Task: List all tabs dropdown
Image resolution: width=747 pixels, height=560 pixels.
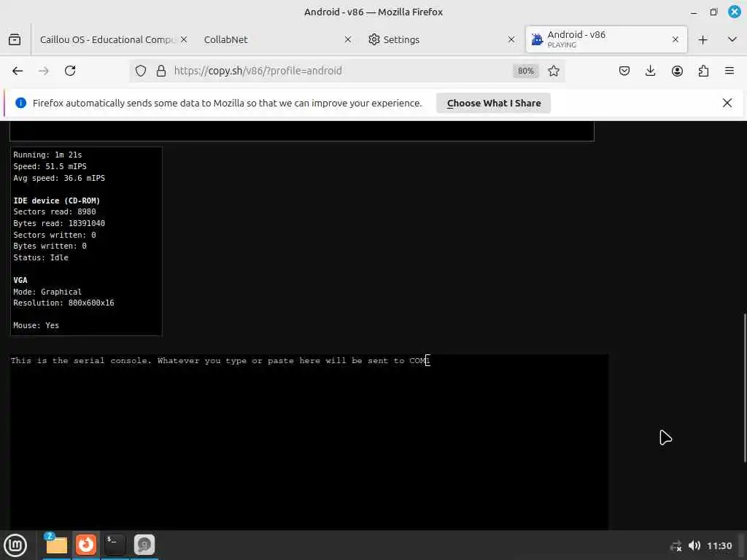Action: pos(732,39)
